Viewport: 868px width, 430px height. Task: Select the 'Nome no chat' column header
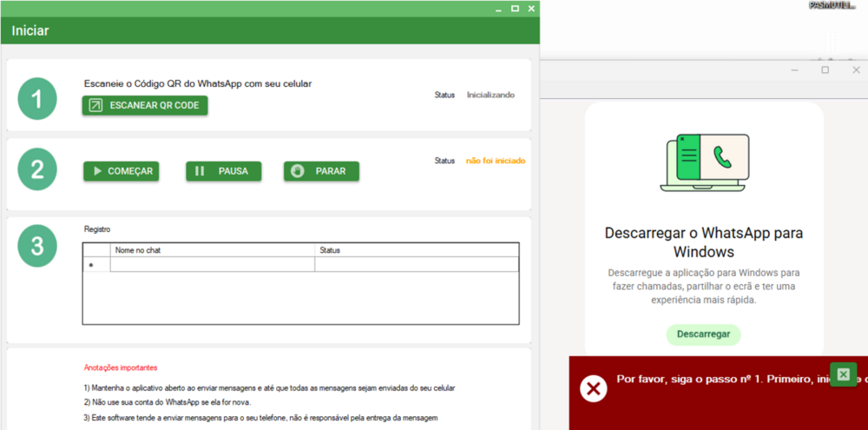pos(212,250)
